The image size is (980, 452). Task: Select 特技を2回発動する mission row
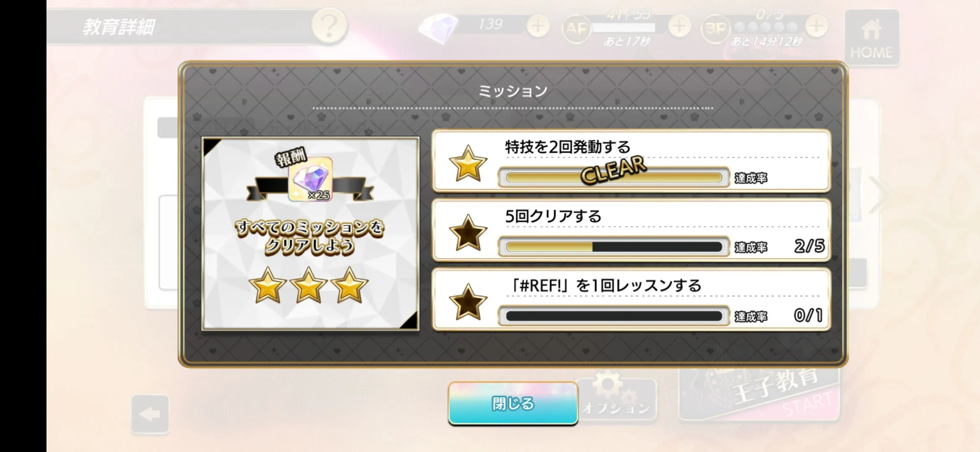[x=631, y=161]
